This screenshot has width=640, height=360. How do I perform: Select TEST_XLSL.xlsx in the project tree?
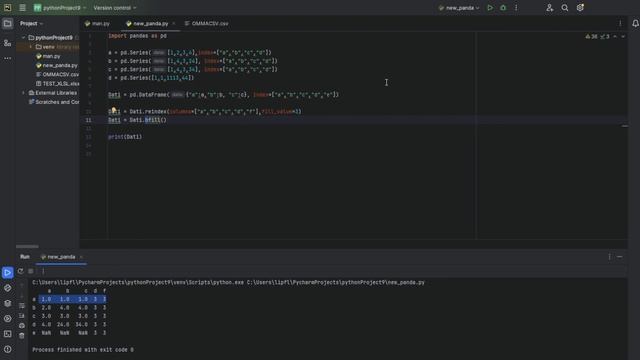click(x=57, y=84)
